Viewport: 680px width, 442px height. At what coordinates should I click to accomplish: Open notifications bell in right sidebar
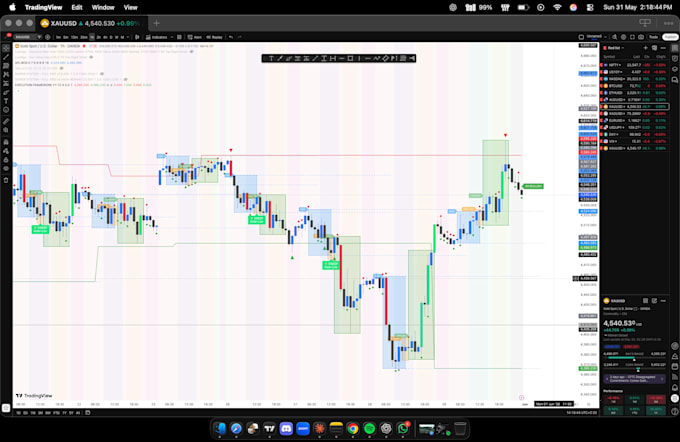675,387
